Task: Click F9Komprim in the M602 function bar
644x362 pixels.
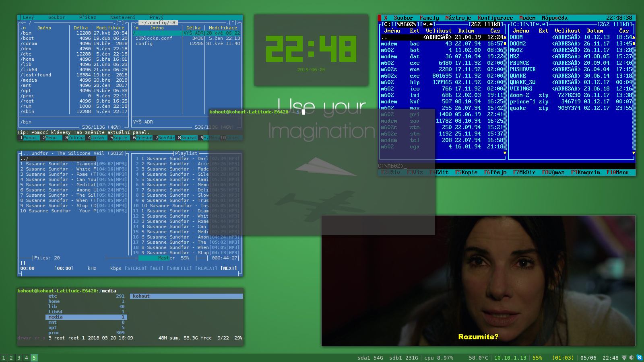Action: [585, 172]
